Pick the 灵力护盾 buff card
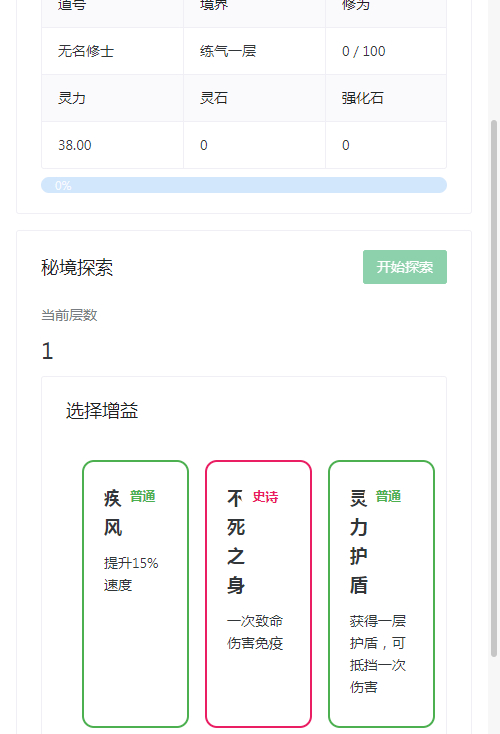Image resolution: width=500 pixels, height=734 pixels. [x=382, y=594]
